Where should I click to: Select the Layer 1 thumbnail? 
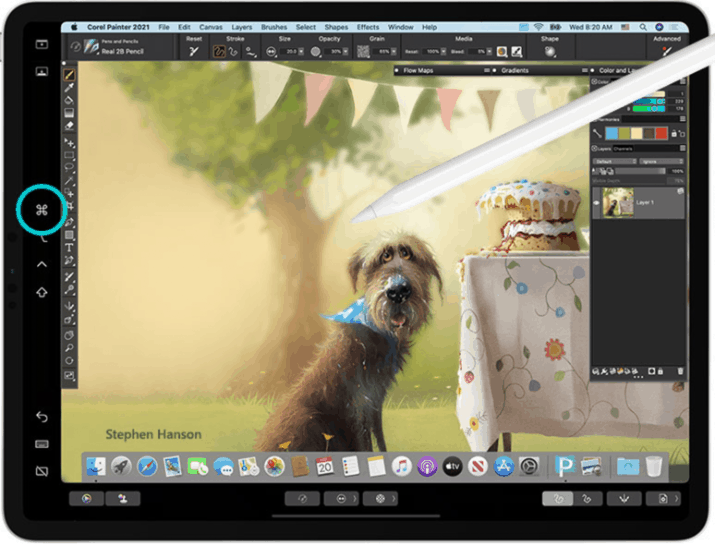point(618,203)
